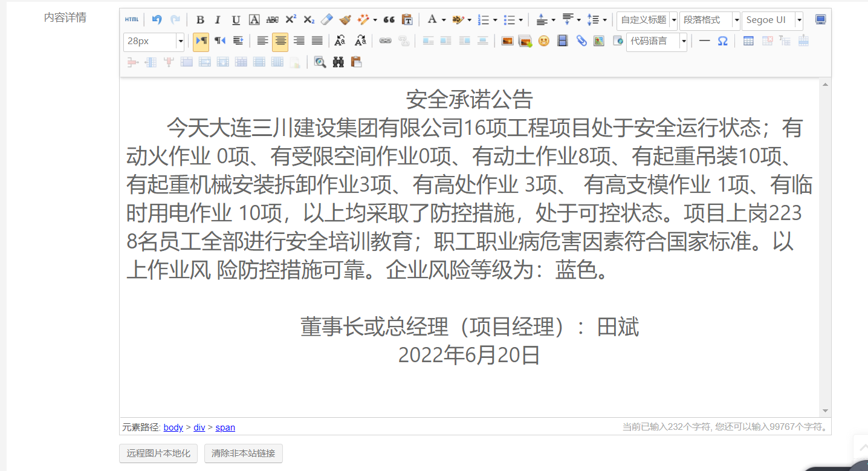Select the span element path link
868x471 pixels.
pyautogui.click(x=225, y=427)
